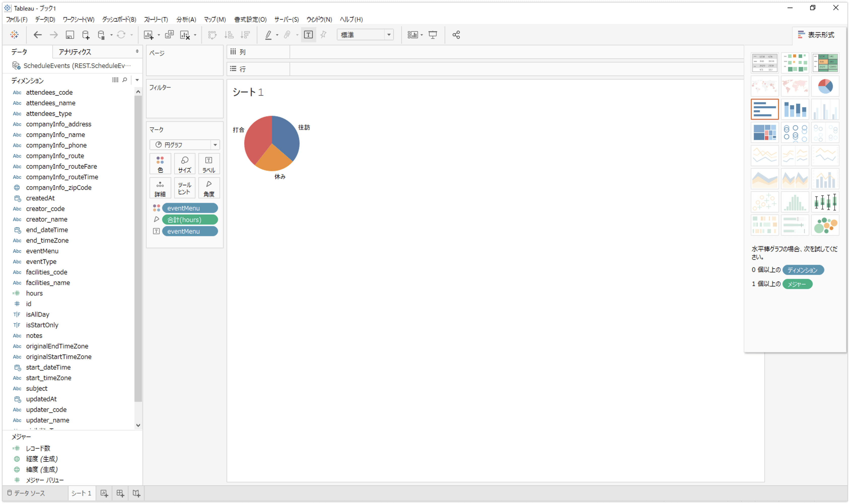Switch to the Analytics (アナリティクス) tab
Screen dimensions: 850x504
(75, 52)
